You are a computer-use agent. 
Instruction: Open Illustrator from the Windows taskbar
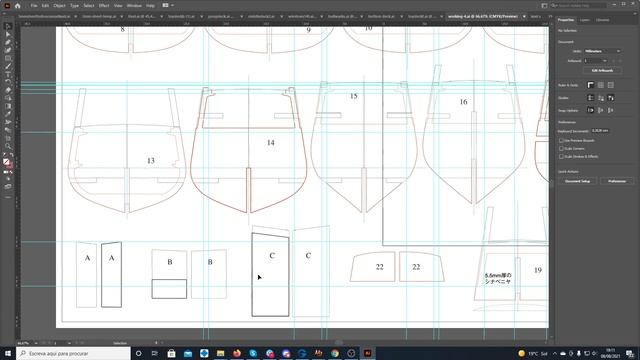pos(367,353)
